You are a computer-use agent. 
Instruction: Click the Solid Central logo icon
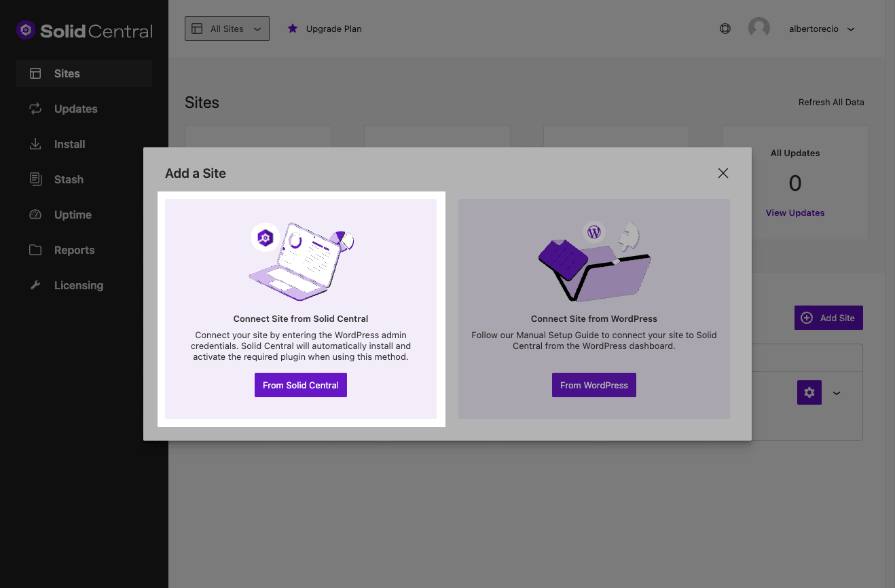[26, 30]
